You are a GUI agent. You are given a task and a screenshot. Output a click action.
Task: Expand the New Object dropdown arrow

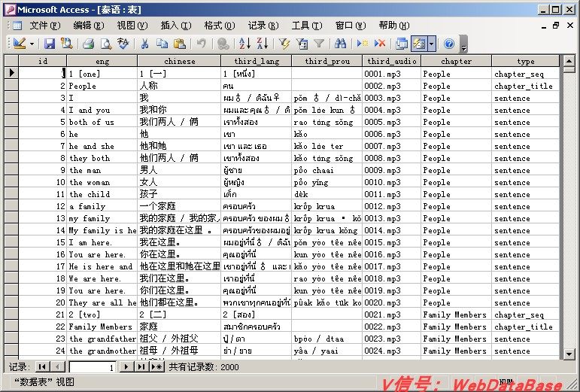pos(432,44)
